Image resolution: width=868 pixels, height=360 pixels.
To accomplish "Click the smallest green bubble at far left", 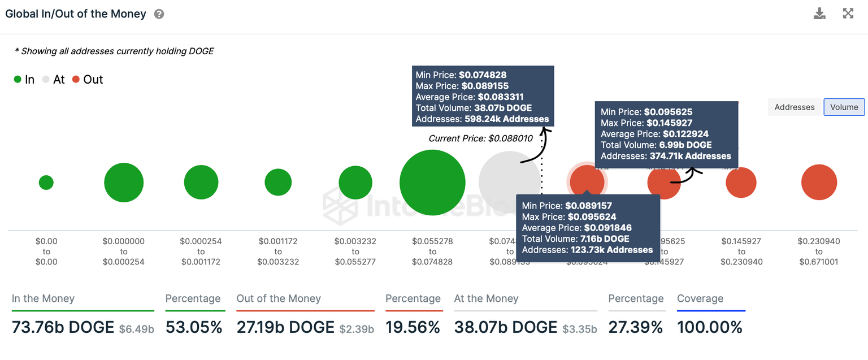I will coord(46,183).
